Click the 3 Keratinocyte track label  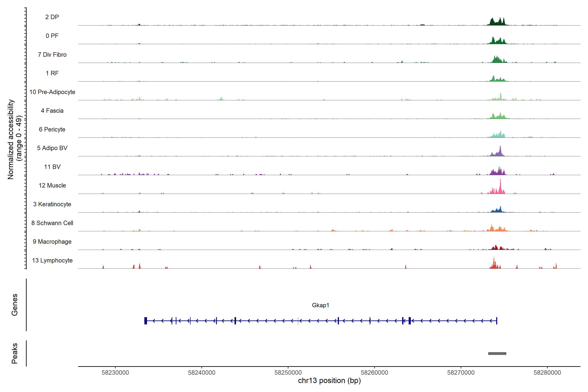click(x=52, y=204)
